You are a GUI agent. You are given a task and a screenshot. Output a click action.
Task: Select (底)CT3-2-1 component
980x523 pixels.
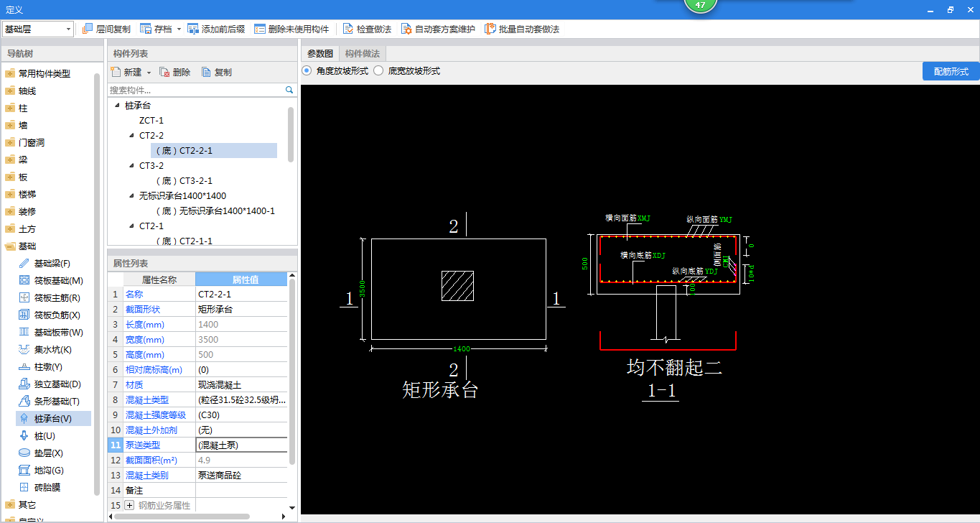point(184,180)
